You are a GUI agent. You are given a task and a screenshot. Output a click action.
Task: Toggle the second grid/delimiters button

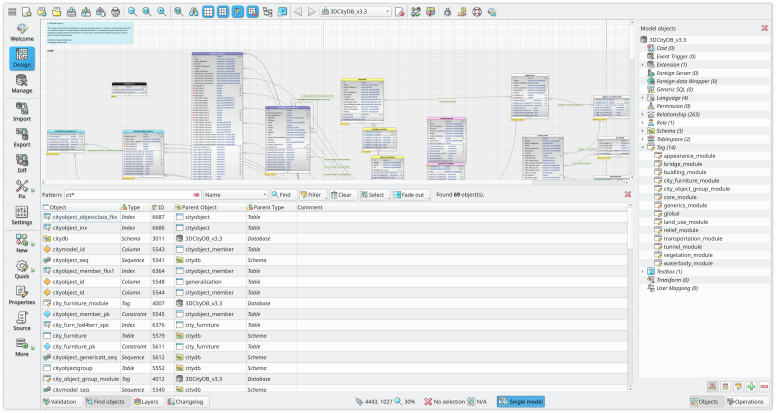pos(223,11)
